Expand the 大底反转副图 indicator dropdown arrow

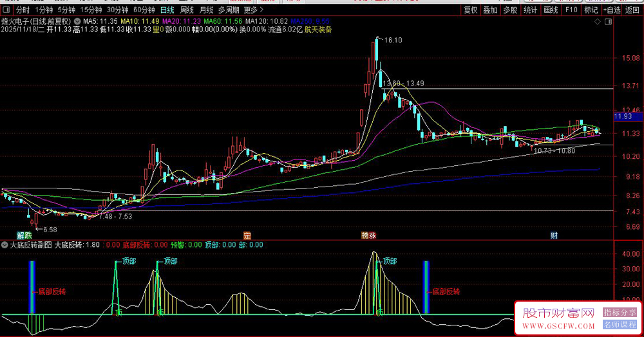point(5,245)
